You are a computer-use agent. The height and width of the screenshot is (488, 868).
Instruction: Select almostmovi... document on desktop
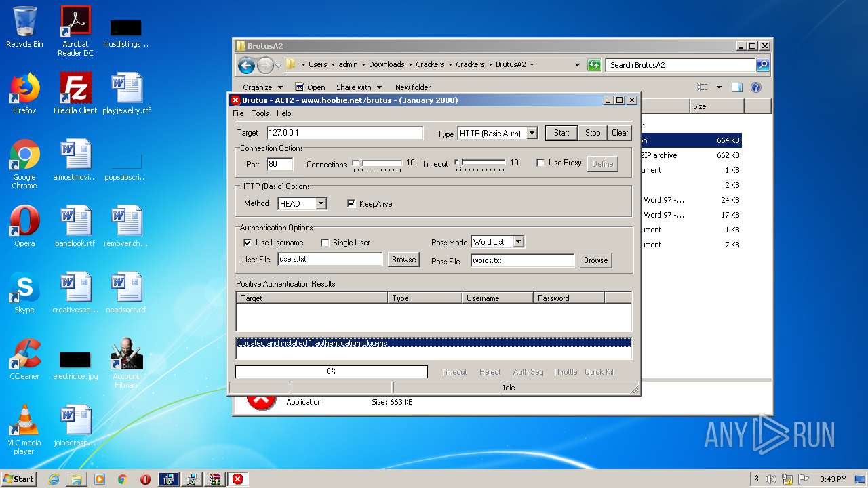pos(75,160)
